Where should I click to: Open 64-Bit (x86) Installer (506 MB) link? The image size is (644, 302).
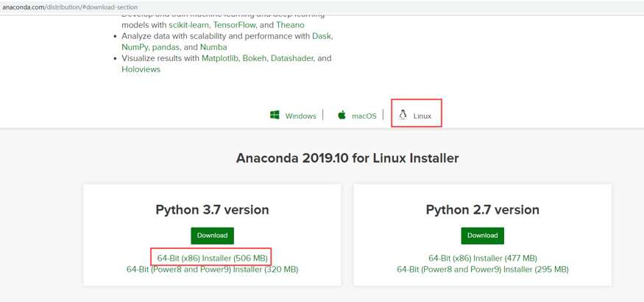[213, 259]
